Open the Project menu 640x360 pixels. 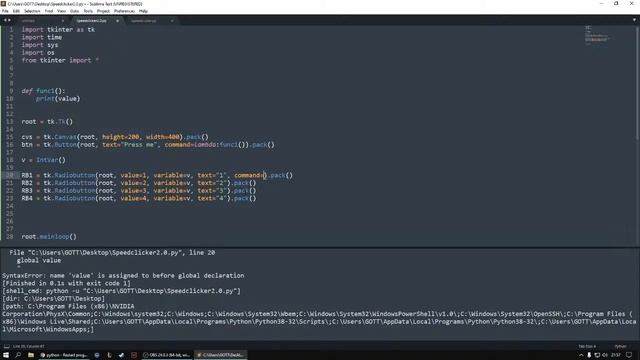pos(103,11)
